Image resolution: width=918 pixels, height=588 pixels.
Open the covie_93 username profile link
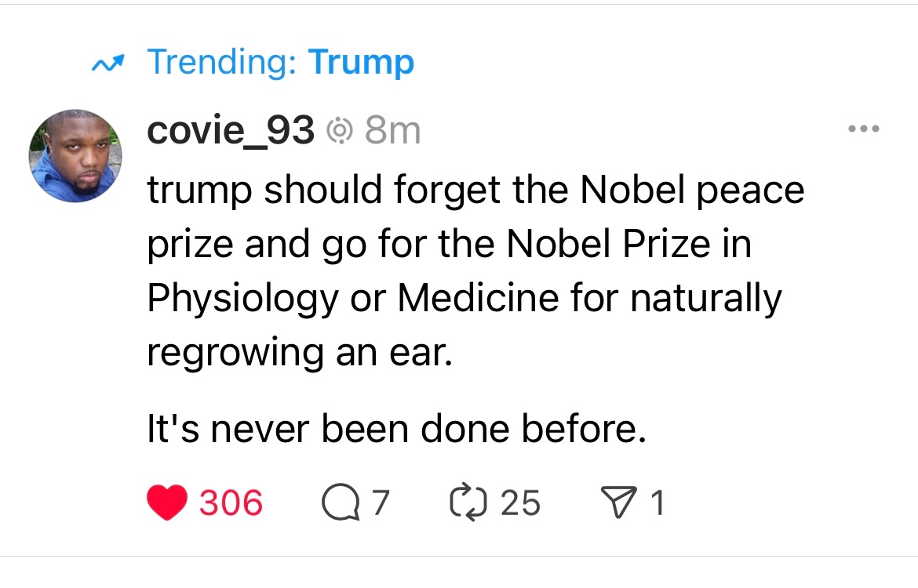(231, 130)
